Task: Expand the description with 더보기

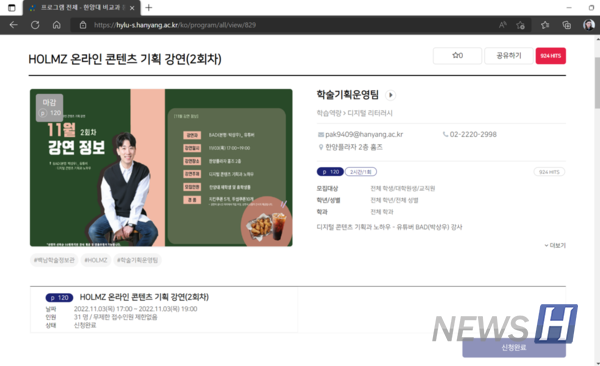Action: click(555, 245)
